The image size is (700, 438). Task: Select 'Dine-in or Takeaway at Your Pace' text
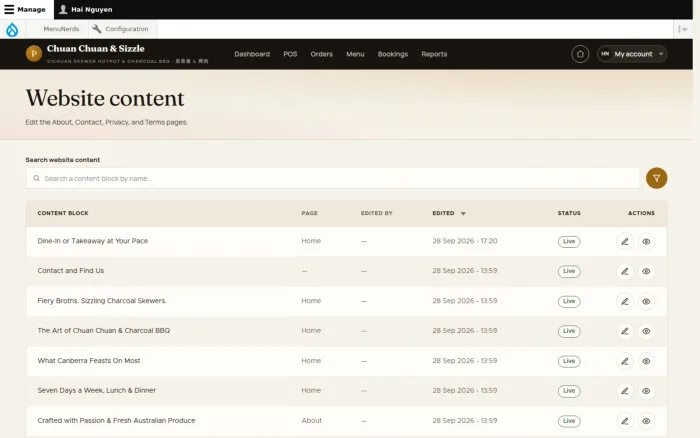point(92,241)
